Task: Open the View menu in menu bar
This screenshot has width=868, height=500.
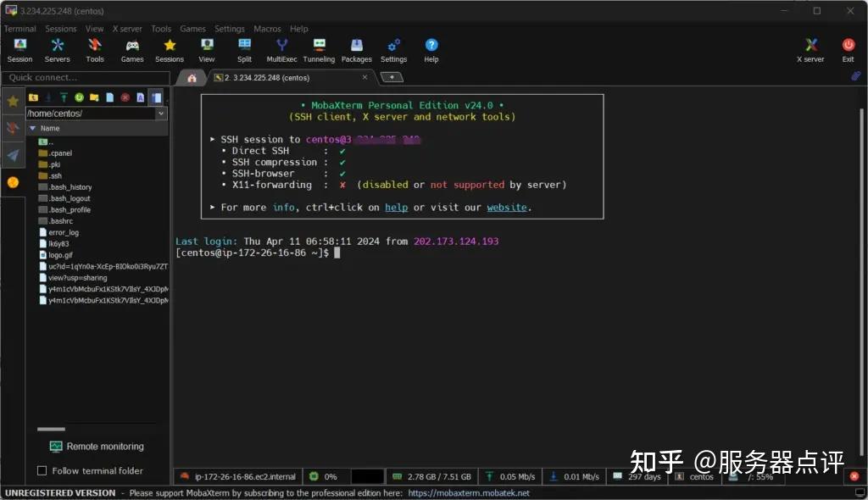Action: (x=94, y=29)
